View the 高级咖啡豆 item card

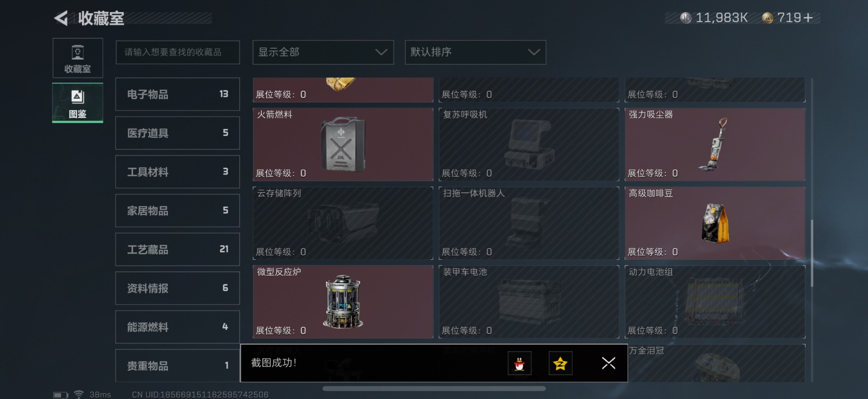point(715,223)
